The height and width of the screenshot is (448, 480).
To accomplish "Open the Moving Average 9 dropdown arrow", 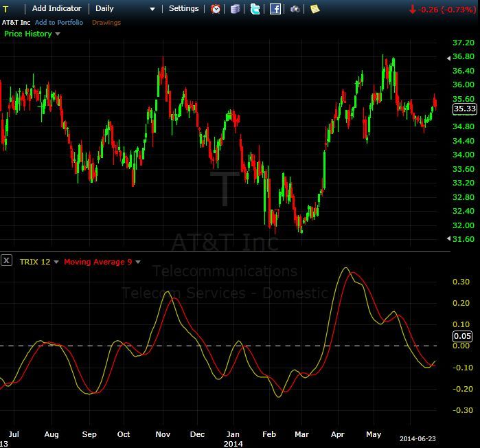I will (x=138, y=262).
